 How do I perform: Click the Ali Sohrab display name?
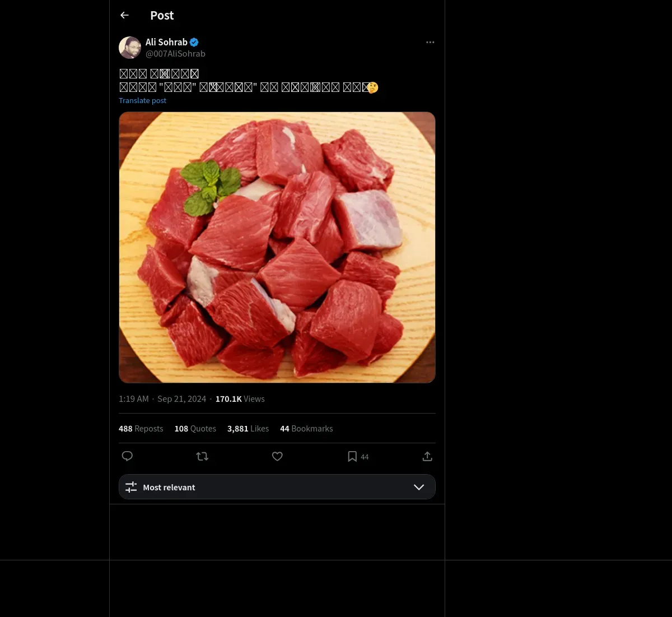pyautogui.click(x=166, y=42)
